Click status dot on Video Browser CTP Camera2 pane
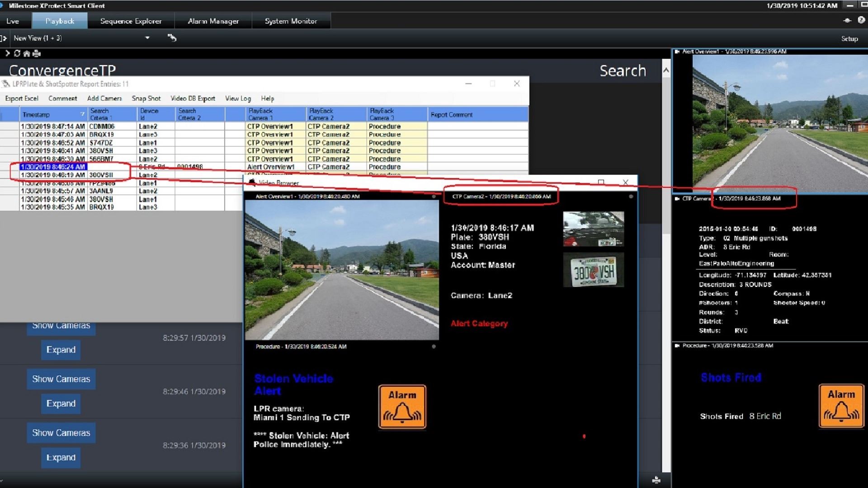The height and width of the screenshot is (488, 868). coord(631,197)
